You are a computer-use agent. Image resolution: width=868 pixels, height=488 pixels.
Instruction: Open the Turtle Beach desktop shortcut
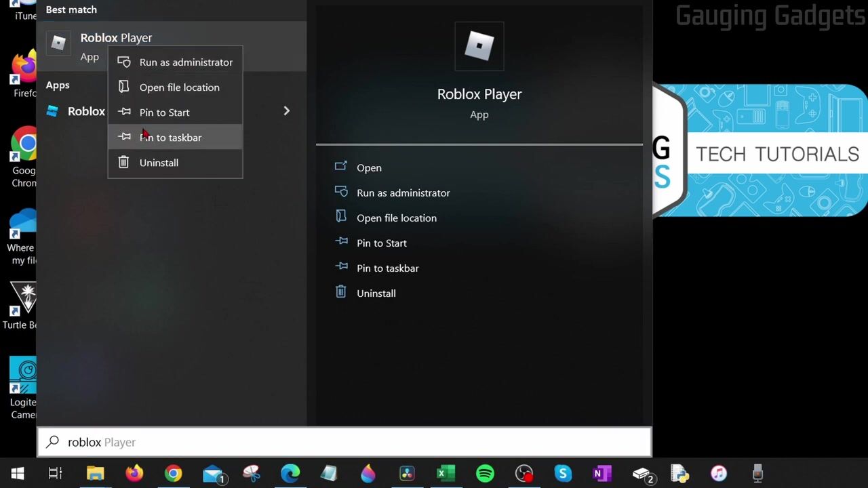click(x=20, y=305)
